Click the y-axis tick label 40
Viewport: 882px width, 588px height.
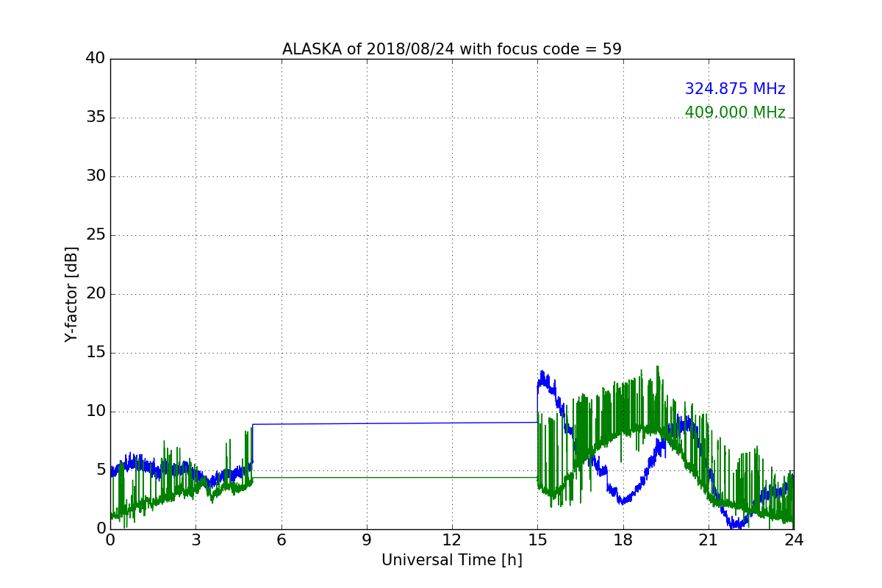[x=95, y=58]
